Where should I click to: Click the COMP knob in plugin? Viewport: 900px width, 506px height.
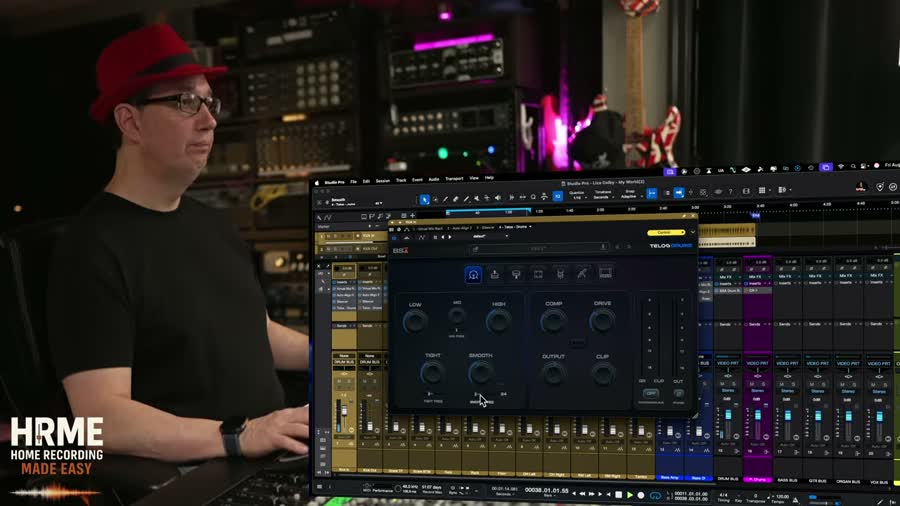click(x=553, y=321)
